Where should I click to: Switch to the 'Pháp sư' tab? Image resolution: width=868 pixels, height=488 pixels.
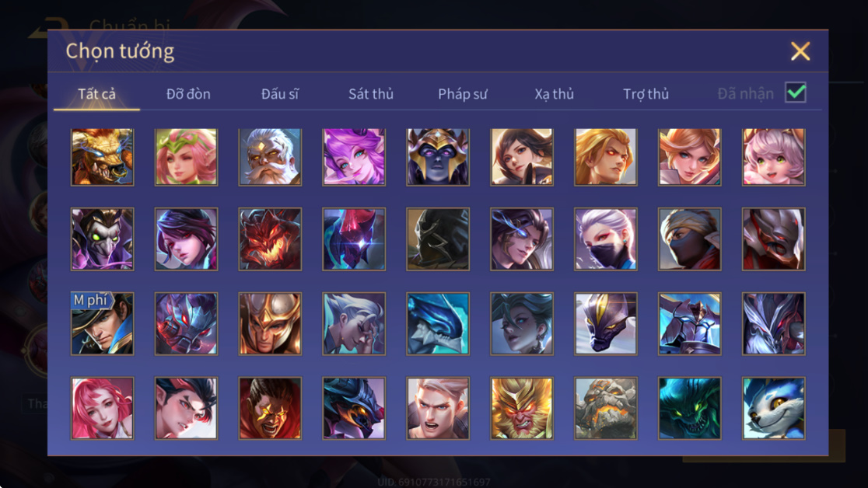463,94
